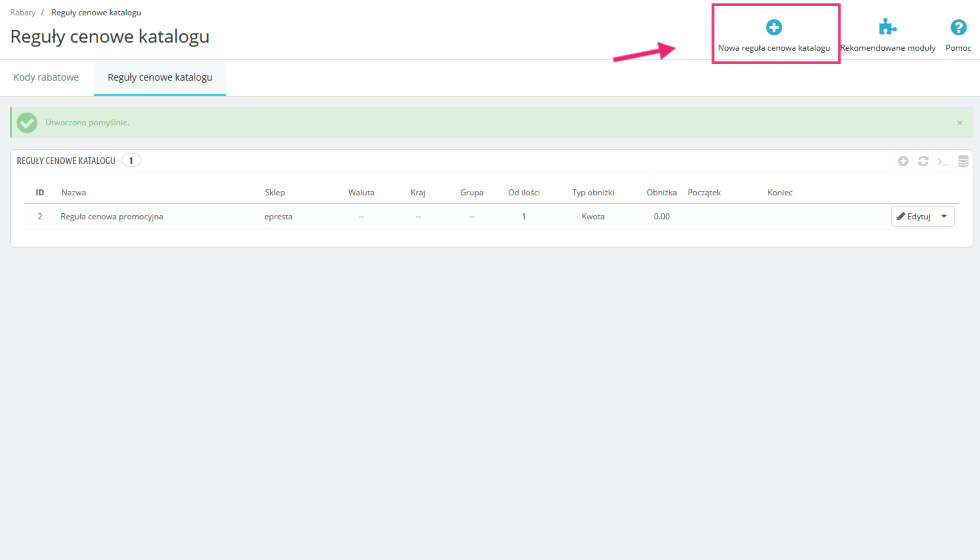
Task: Click the Nowa reguła cenowa katalogu plus icon
Action: [x=773, y=28]
